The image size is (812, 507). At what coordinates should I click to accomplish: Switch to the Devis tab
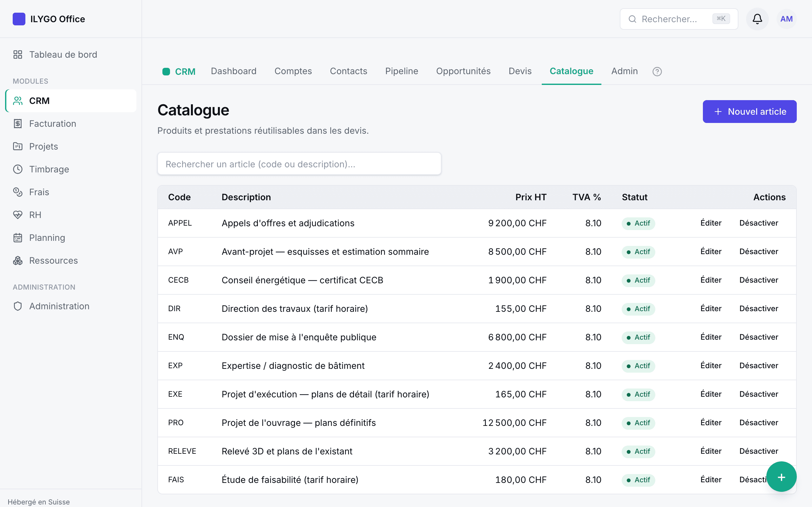(520, 71)
